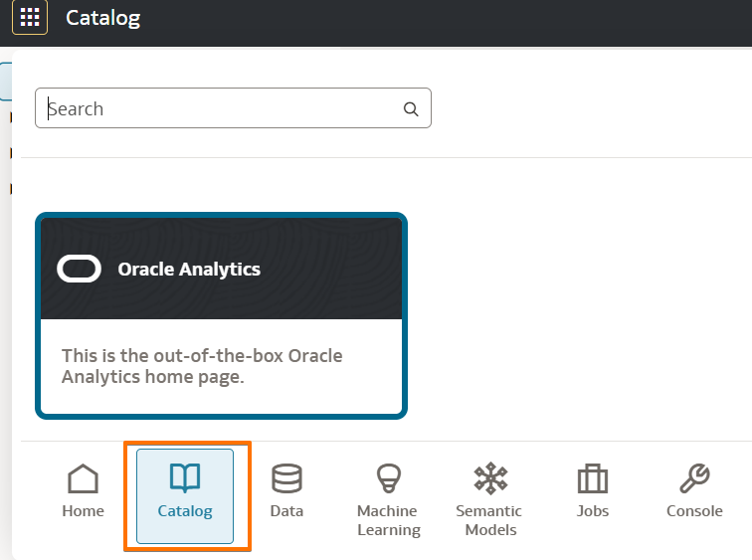Screen dimensions: 752x560
Task: Click the Console wrench icon
Action: tap(694, 479)
